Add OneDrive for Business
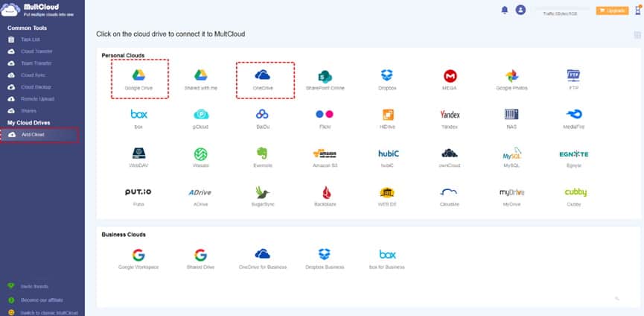The height and width of the screenshot is (316, 644). pyautogui.click(x=263, y=259)
